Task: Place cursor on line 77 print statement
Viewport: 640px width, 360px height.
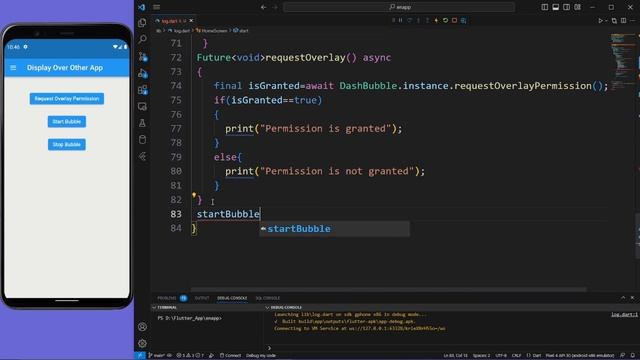Action: coord(313,129)
